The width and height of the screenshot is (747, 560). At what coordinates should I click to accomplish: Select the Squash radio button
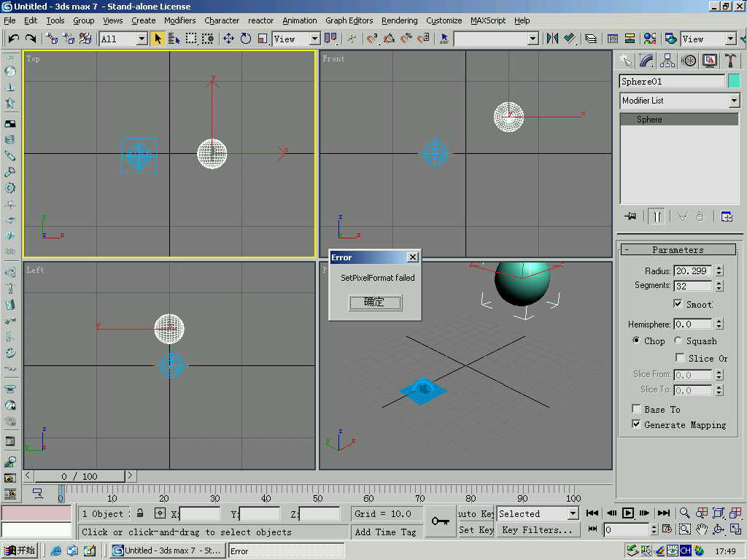click(x=678, y=340)
